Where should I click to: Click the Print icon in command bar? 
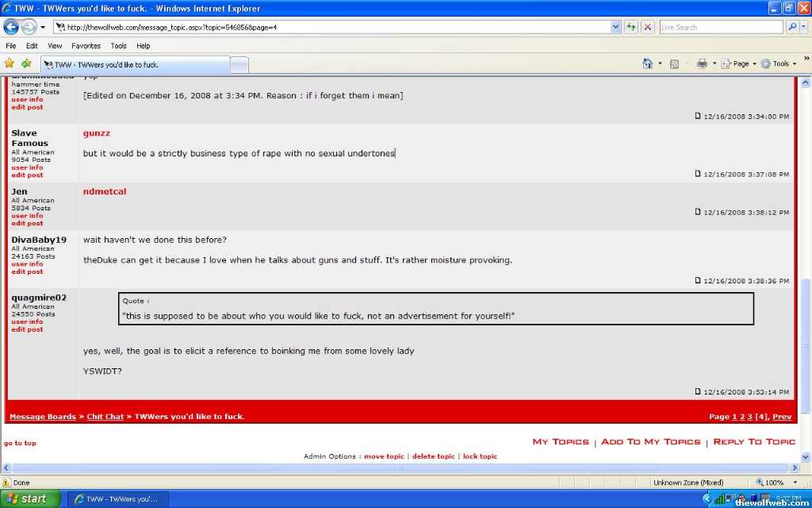point(702,63)
